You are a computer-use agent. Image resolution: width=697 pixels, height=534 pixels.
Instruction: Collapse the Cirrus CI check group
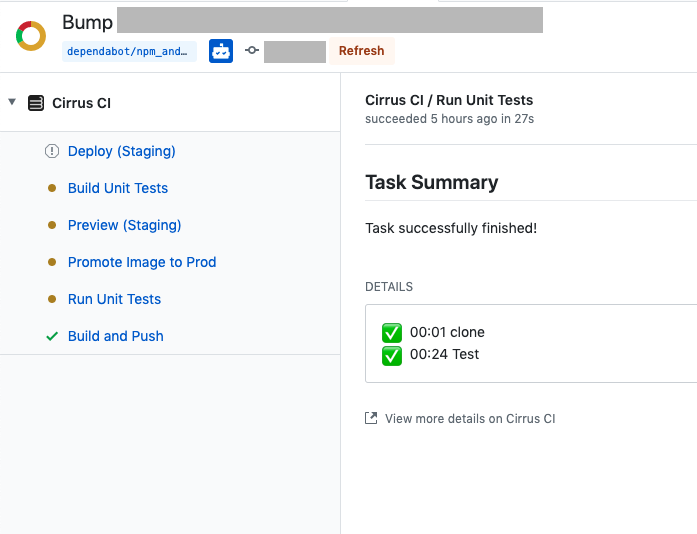tap(12, 102)
